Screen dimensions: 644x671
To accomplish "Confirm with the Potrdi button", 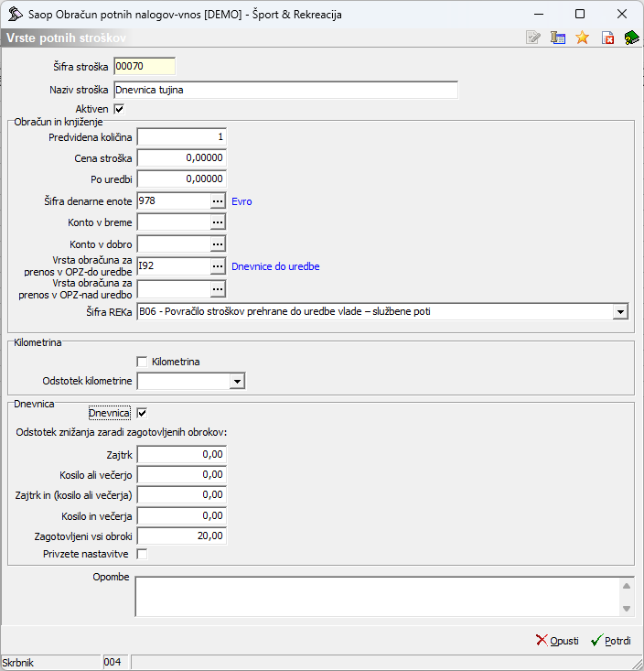I will click(611, 641).
